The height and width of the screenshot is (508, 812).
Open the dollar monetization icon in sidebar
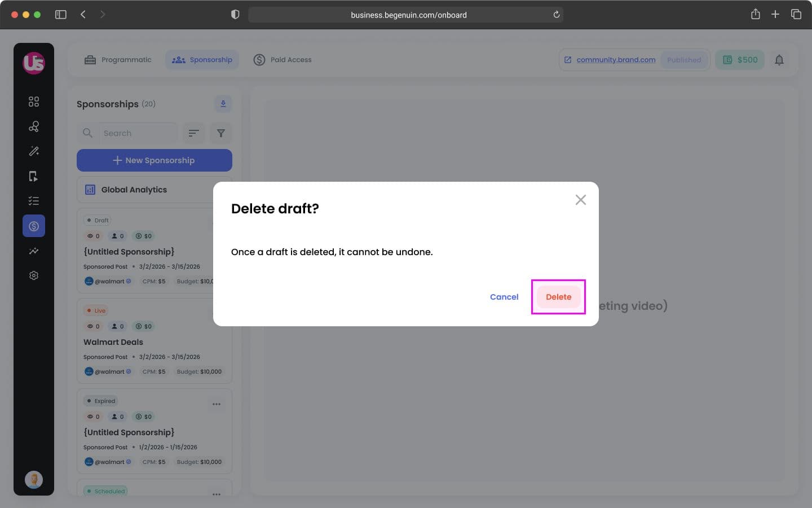34,226
